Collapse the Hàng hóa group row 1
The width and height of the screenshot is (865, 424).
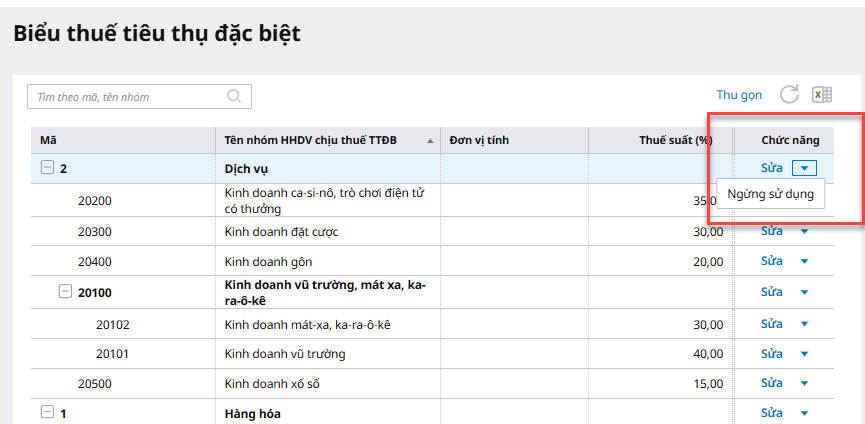click(x=47, y=412)
